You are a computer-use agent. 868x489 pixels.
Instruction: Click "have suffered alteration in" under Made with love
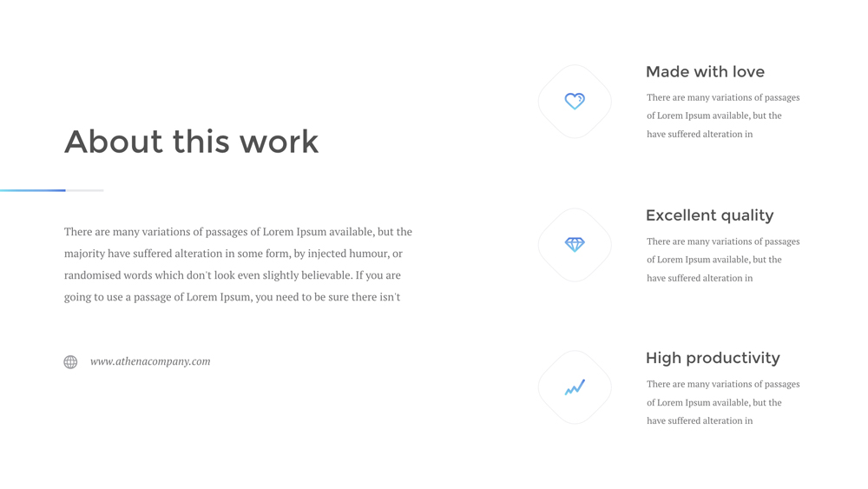click(x=700, y=134)
